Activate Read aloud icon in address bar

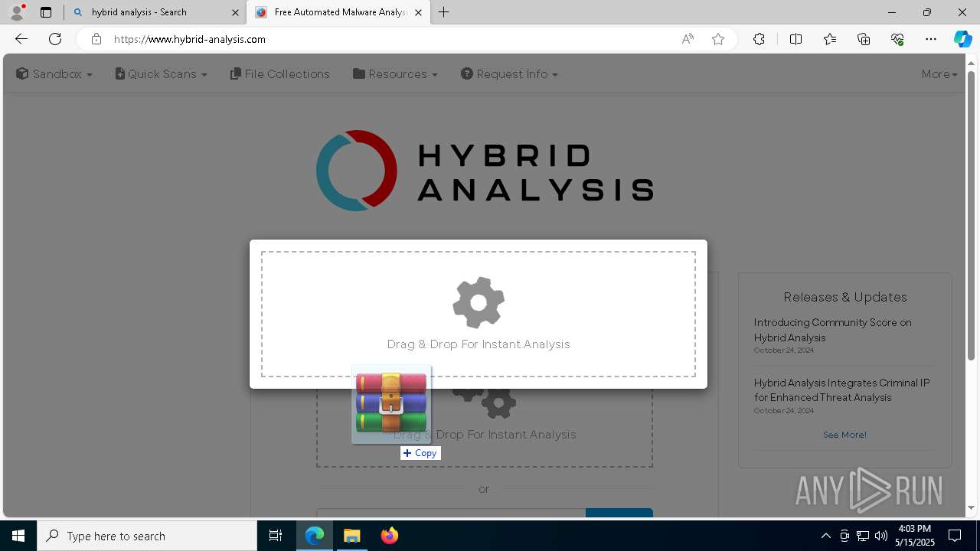click(688, 39)
